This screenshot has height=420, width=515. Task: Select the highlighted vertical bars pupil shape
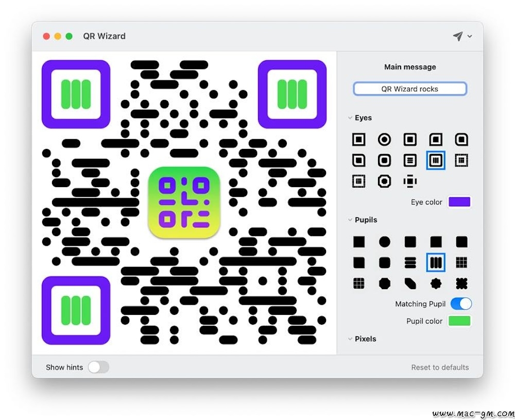point(436,263)
